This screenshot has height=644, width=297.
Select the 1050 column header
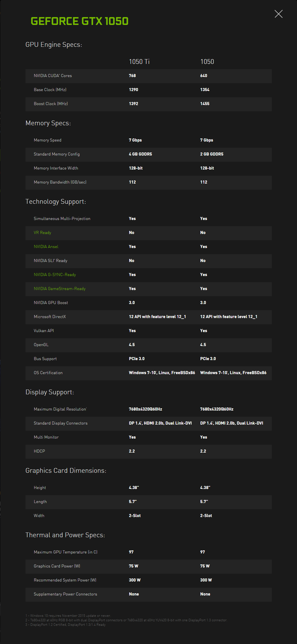(x=207, y=62)
